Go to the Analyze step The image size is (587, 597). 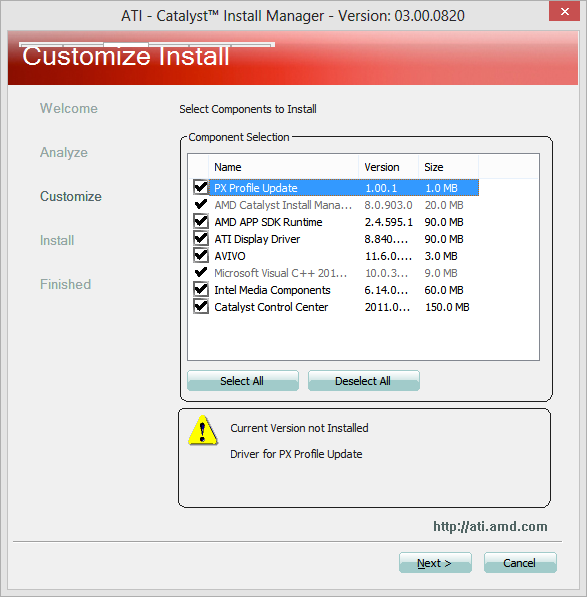pyautogui.click(x=64, y=153)
